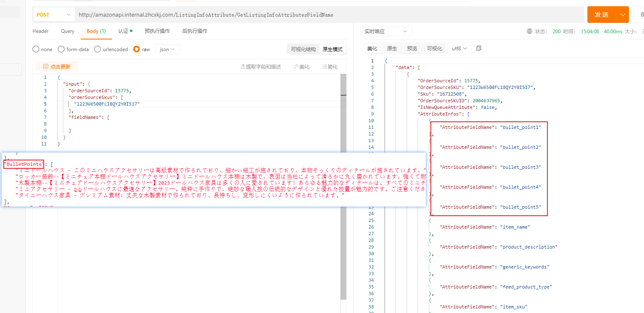Viewport: 644px width, 313px height.
Task: Open the 实时响应 dropdown
Action: [x=386, y=31]
